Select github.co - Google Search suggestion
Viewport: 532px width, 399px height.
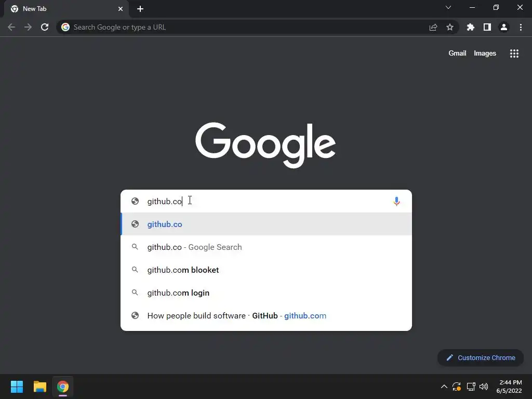[267, 247]
